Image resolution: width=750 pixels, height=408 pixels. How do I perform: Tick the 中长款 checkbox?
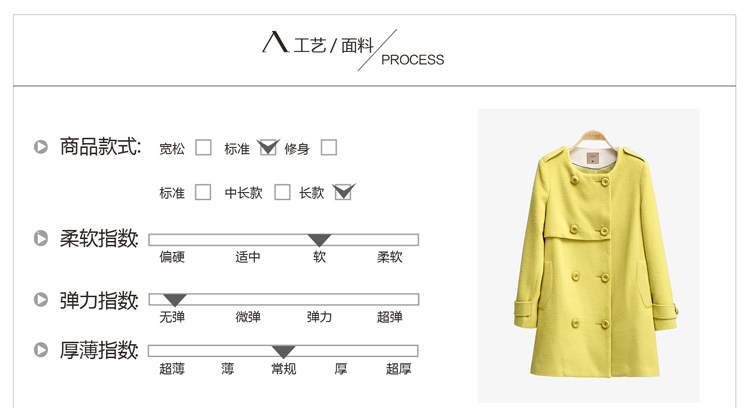tap(282, 192)
